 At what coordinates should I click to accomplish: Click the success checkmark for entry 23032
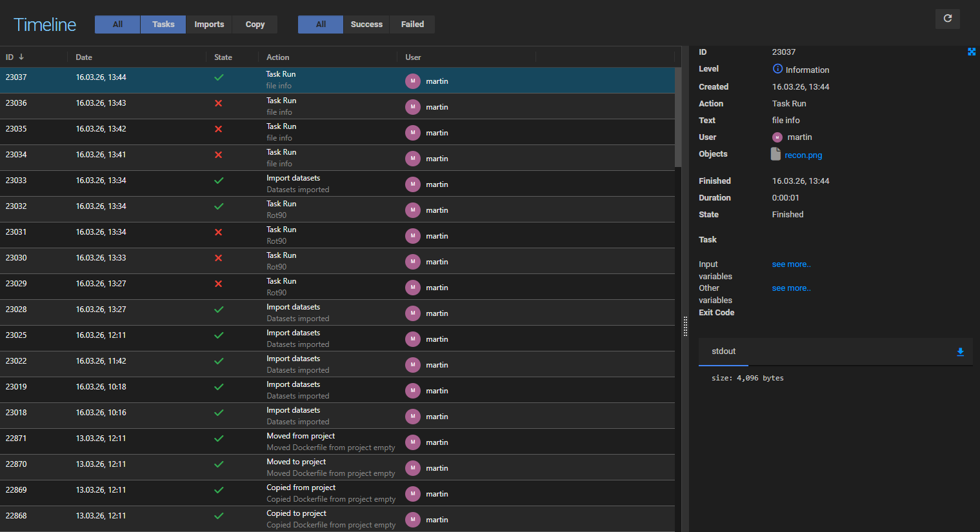pyautogui.click(x=219, y=206)
